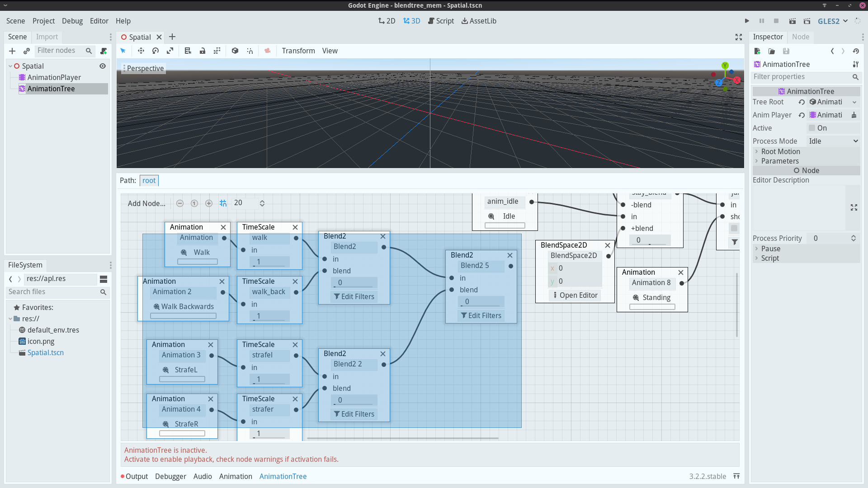Switch to the Node tab in Inspector
Screen dimensions: 868x488
800,37
